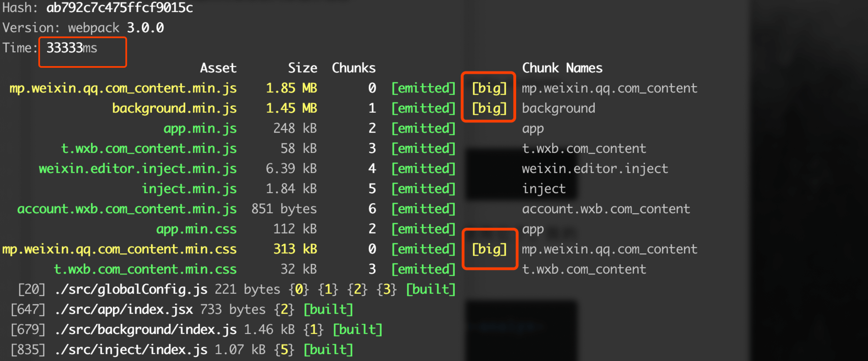
Task: Click the ./src/app/index.jsx module path
Action: pyautogui.click(x=124, y=309)
